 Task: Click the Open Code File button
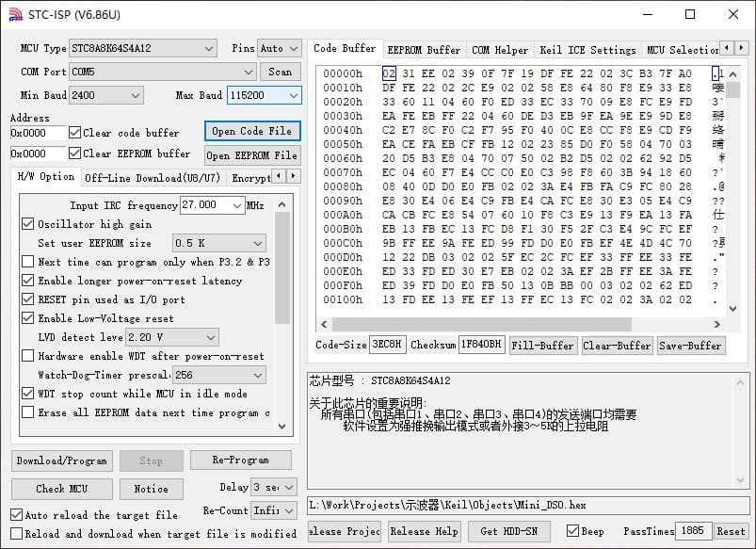[251, 131]
